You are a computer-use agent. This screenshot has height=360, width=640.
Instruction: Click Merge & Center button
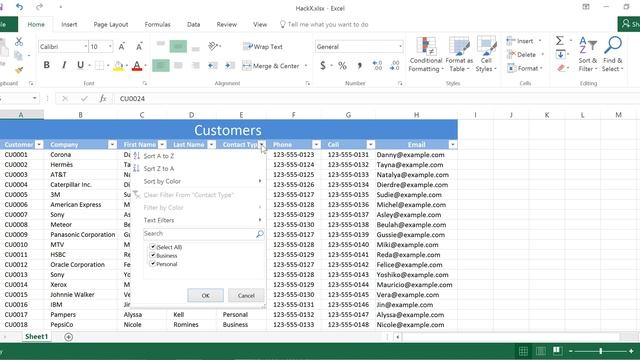coord(271,66)
